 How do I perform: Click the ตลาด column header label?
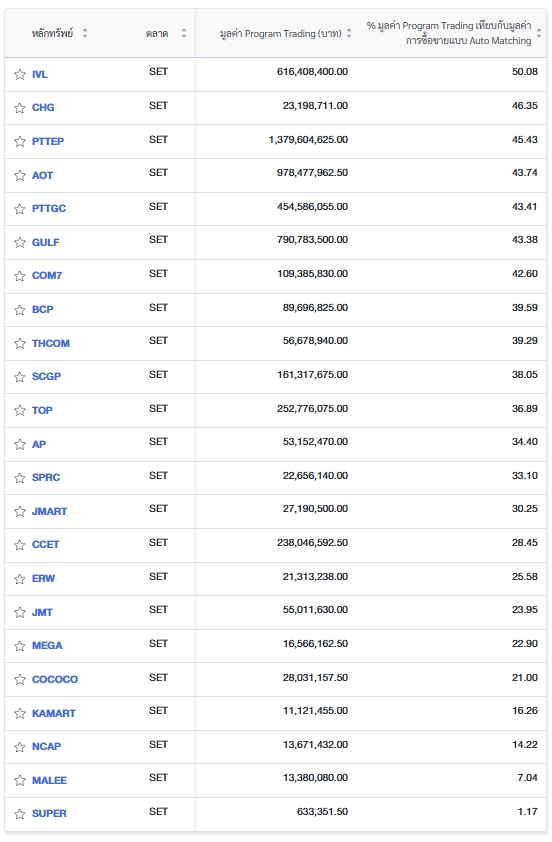(157, 33)
